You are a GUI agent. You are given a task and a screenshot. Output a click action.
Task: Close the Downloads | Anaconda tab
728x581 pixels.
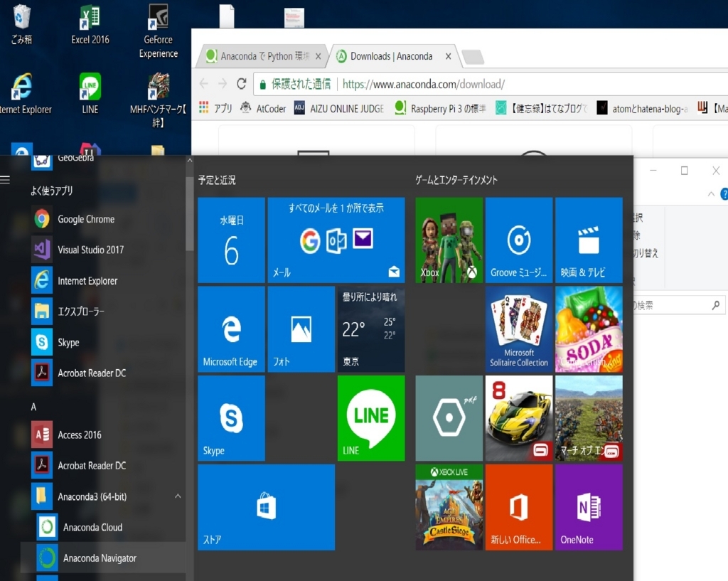(448, 56)
